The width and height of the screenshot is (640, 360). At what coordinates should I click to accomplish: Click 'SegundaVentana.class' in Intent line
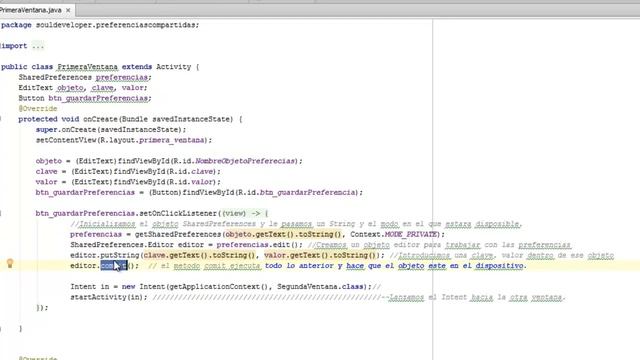pos(320,287)
